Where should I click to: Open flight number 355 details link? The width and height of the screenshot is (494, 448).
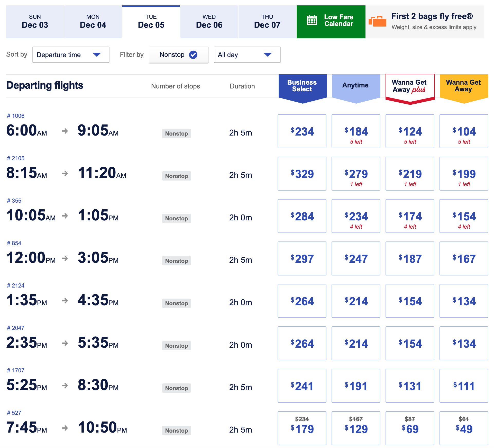(x=14, y=201)
